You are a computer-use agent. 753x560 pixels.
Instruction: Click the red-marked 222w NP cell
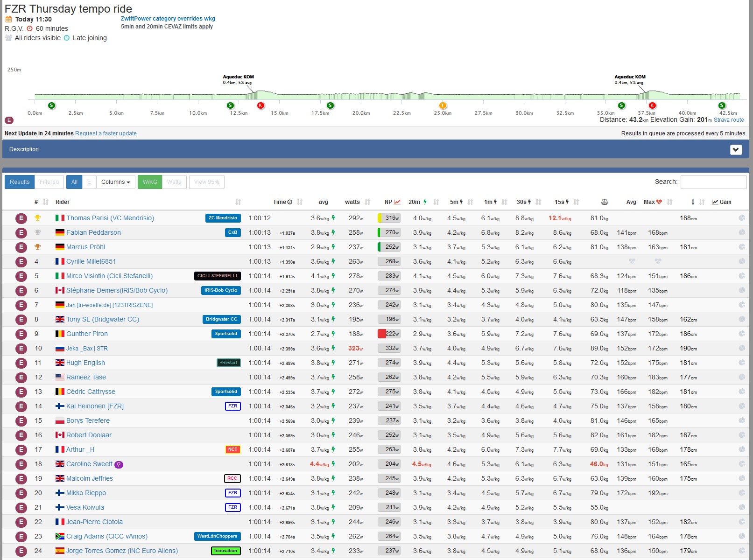pyautogui.click(x=389, y=334)
